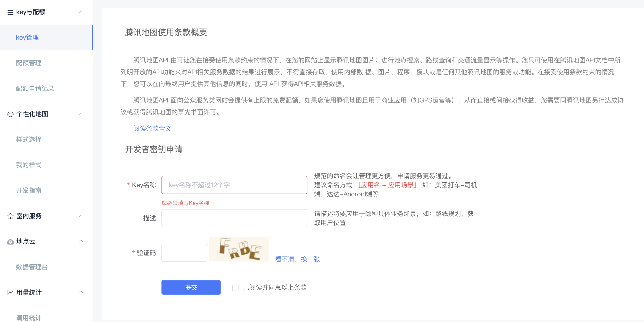Check the 已阅读并同意以上条款 checkbox

(235, 288)
